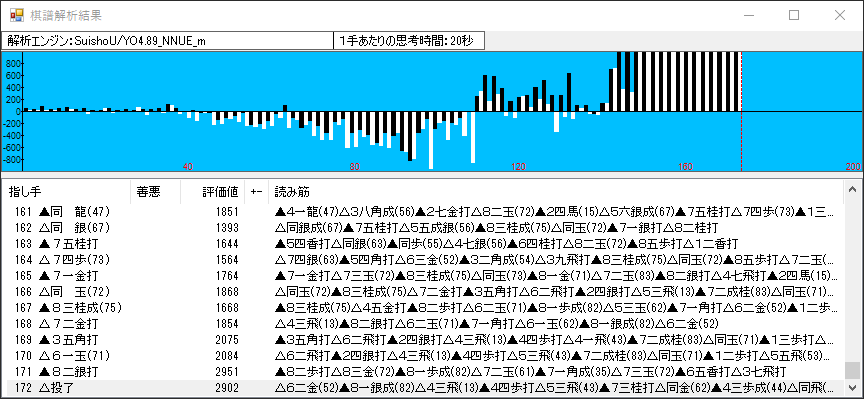Close the 棋譜解析結果 window
The height and width of the screenshot is (399, 864).
point(840,15)
